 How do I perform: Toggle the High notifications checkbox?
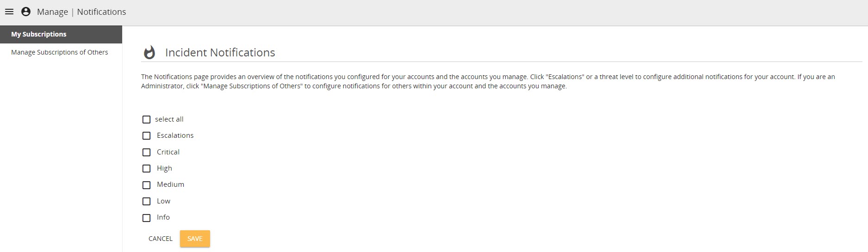[146, 168]
